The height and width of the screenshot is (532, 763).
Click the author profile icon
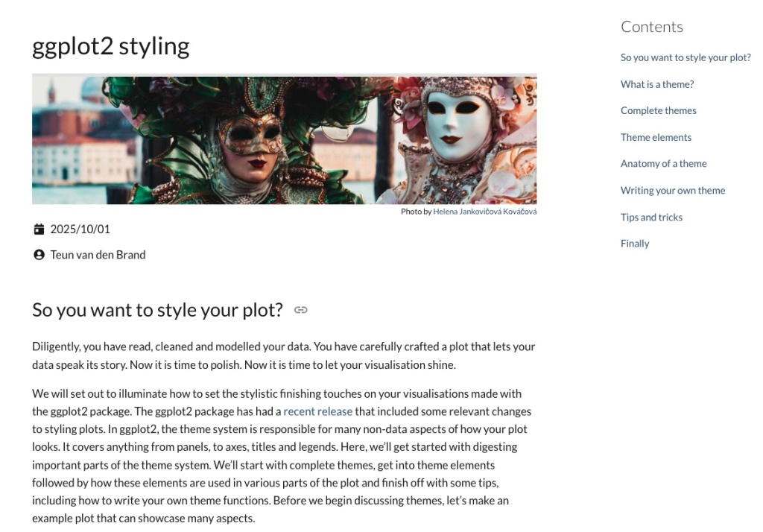[39, 255]
